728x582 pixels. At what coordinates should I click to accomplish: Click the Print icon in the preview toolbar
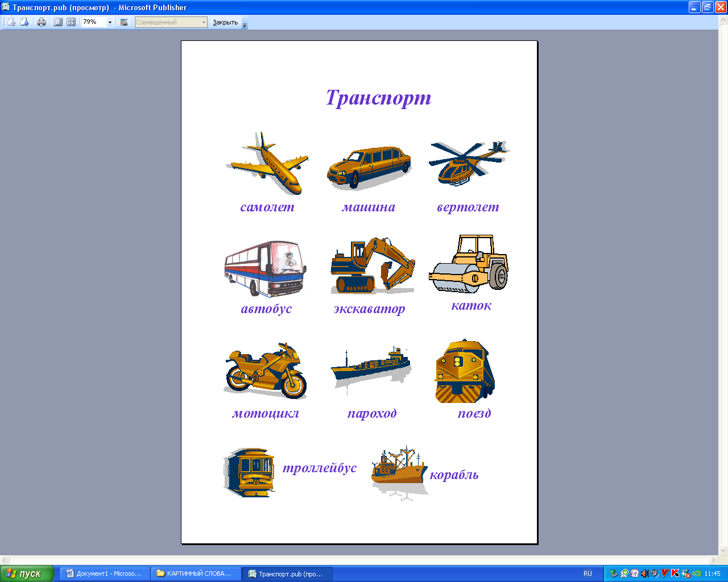pos(42,22)
